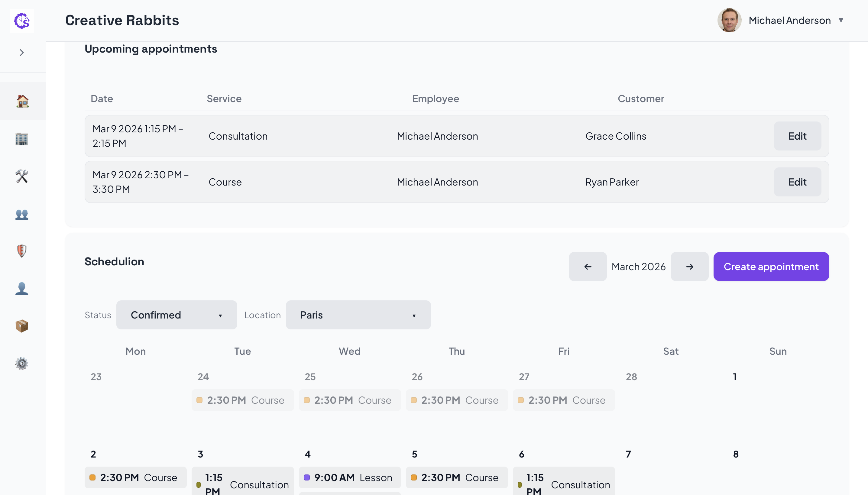
Task: Click Michael Anderson profile avatar
Action: [x=729, y=21]
